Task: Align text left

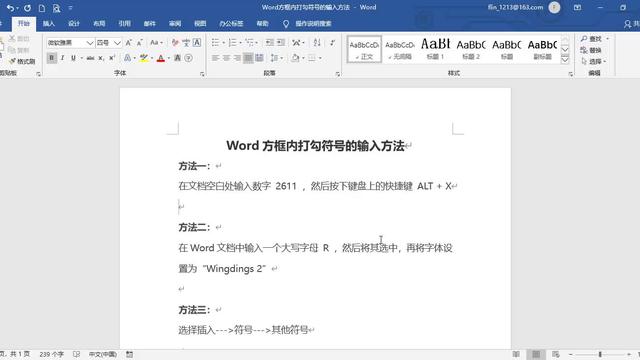Action: [216, 58]
